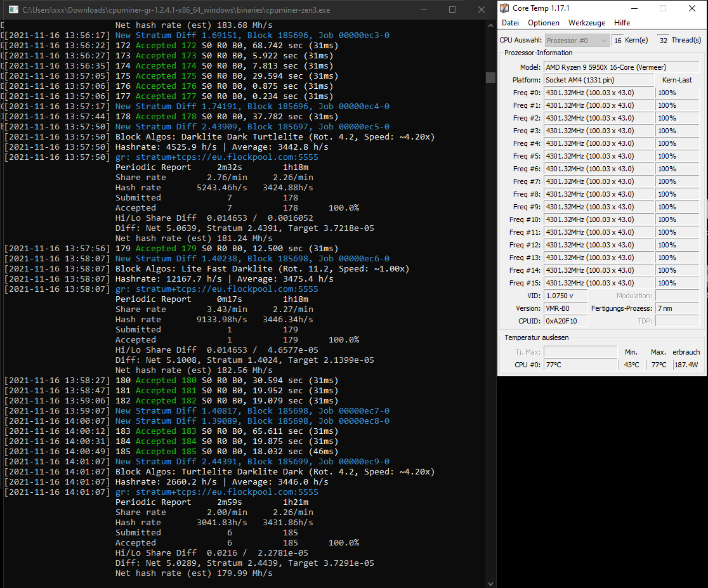This screenshot has height=588, width=708.
Task: Click the console scrollbar up arrow
Action: (x=491, y=26)
